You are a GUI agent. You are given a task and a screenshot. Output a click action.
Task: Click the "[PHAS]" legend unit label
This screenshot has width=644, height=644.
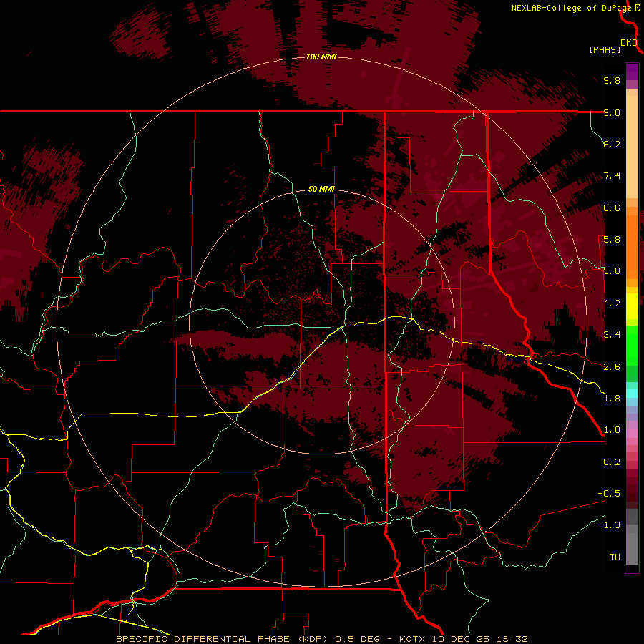(x=605, y=49)
